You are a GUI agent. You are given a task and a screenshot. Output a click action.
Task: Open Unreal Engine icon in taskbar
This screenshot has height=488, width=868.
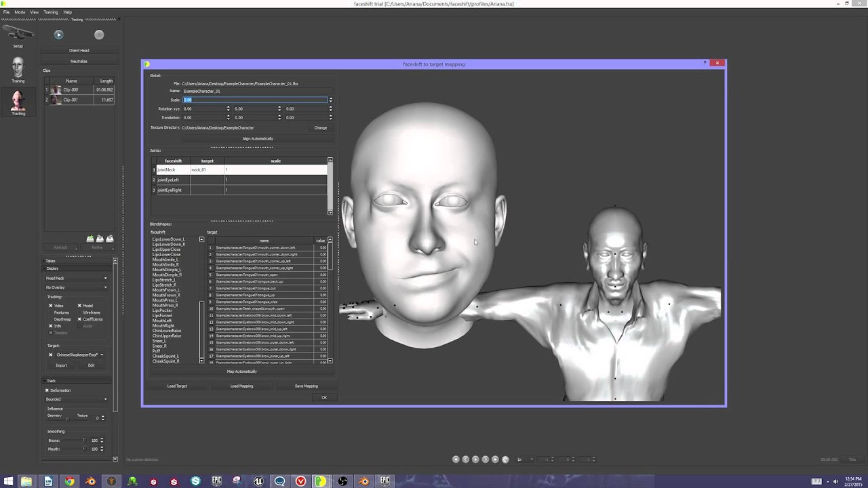pos(258,481)
